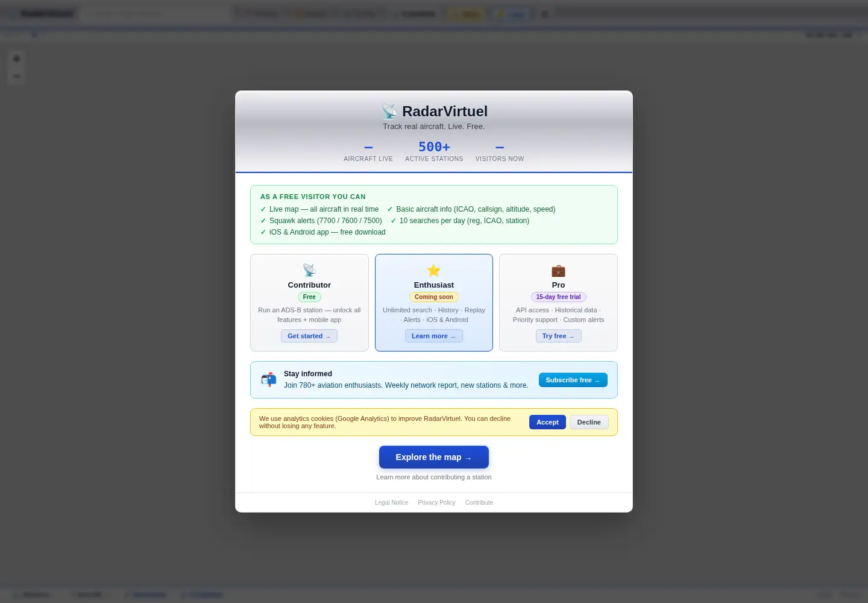
Task: Click the Stay informed heading
Action: [x=308, y=374]
